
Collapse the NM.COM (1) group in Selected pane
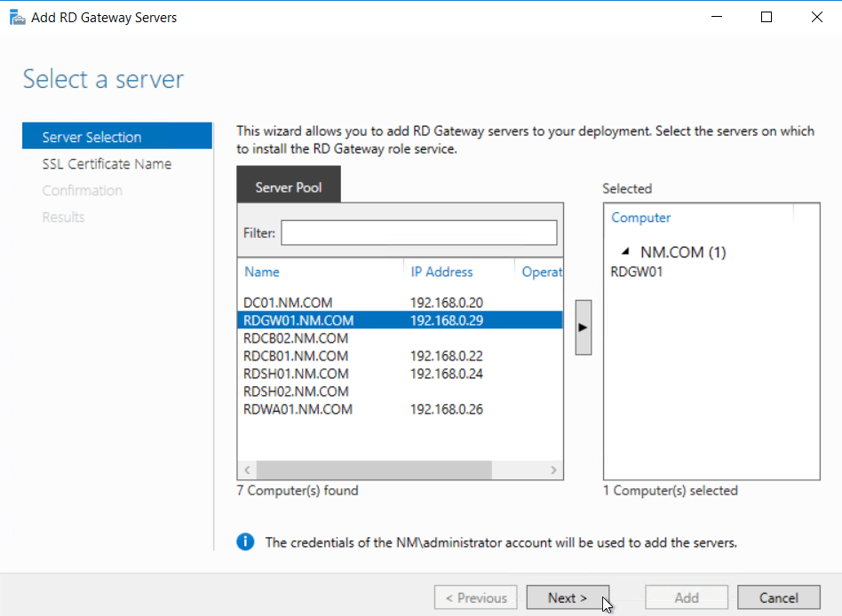click(x=627, y=252)
